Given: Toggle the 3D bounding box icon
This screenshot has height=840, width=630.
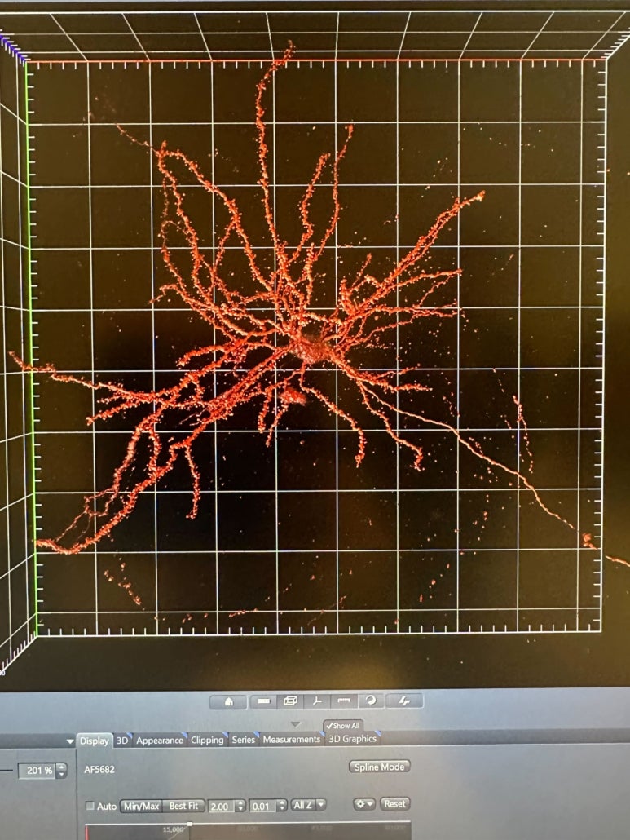Looking at the screenshot, I should [289, 701].
